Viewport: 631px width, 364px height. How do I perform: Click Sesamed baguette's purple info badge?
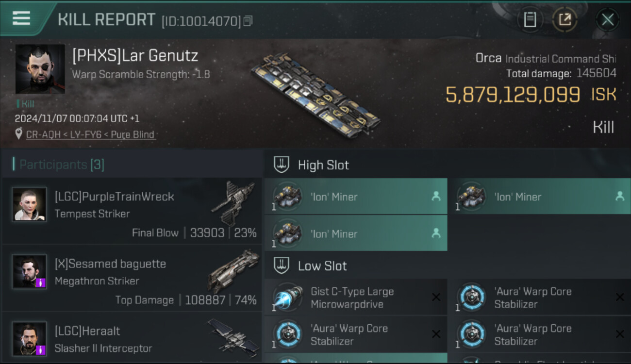point(40,282)
